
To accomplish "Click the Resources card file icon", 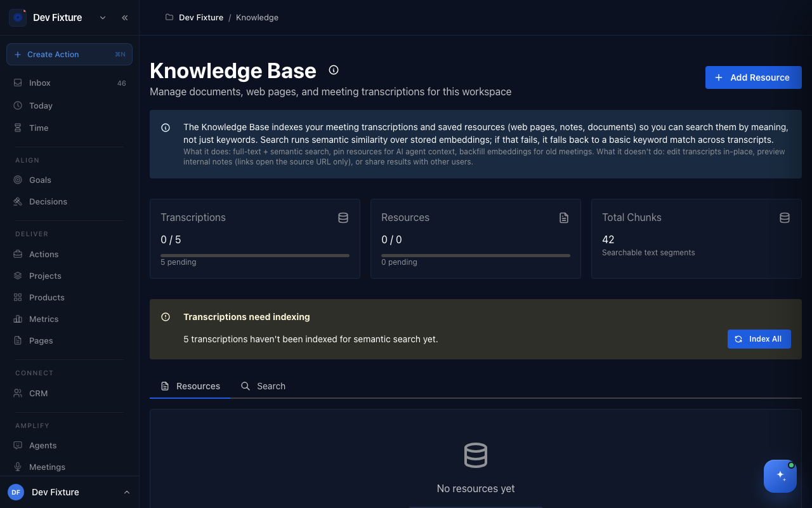I will pos(564,218).
